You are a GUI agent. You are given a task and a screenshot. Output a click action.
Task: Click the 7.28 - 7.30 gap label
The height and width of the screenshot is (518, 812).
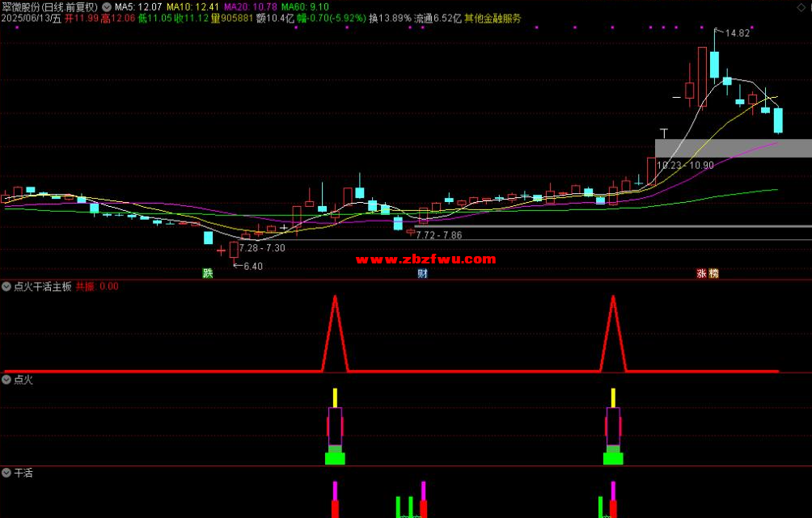click(262, 248)
